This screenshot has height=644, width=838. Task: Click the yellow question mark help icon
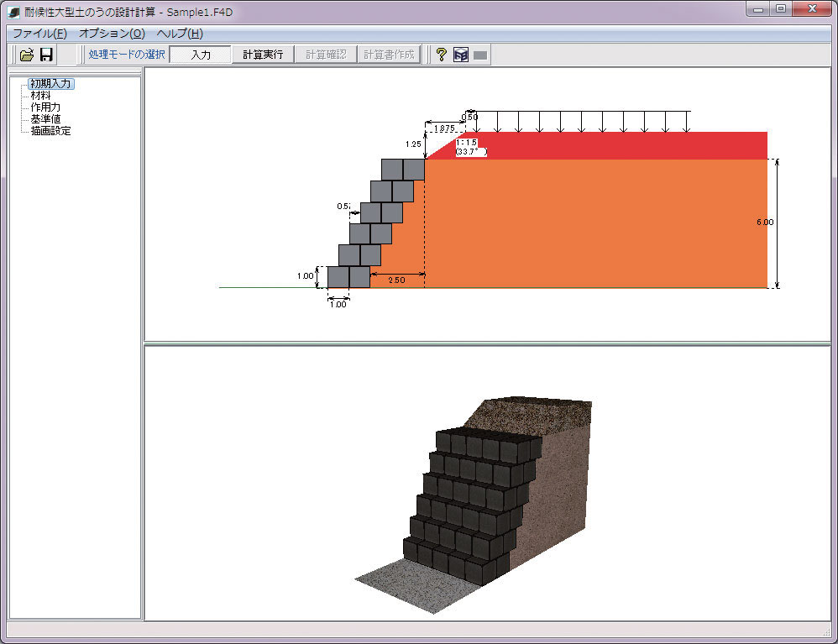click(x=441, y=55)
